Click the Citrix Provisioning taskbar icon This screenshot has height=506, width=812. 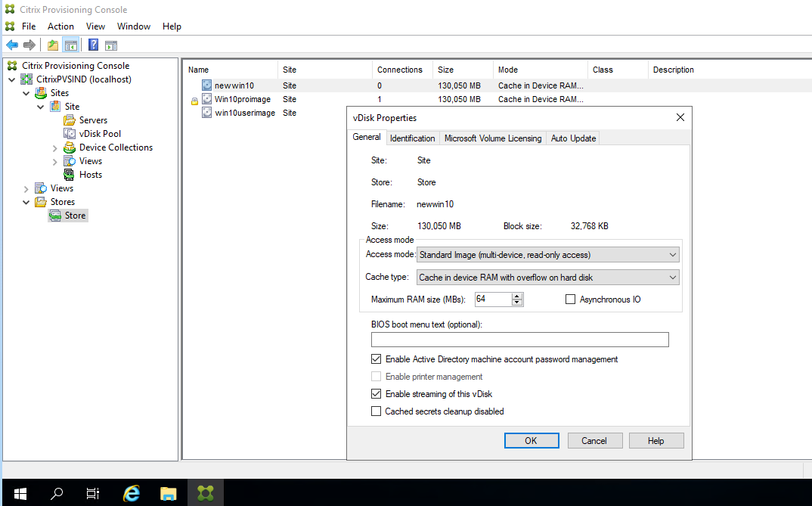click(x=206, y=493)
